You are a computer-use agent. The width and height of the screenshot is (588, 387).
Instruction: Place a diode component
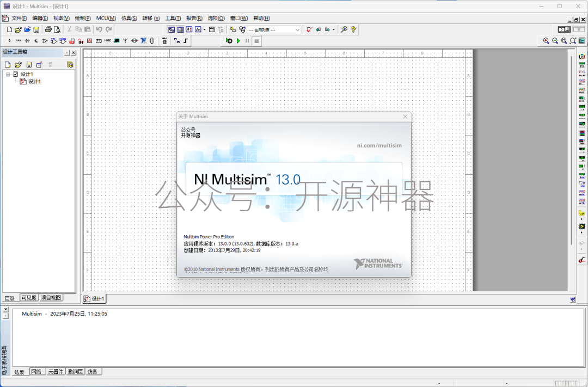[x=27, y=40]
